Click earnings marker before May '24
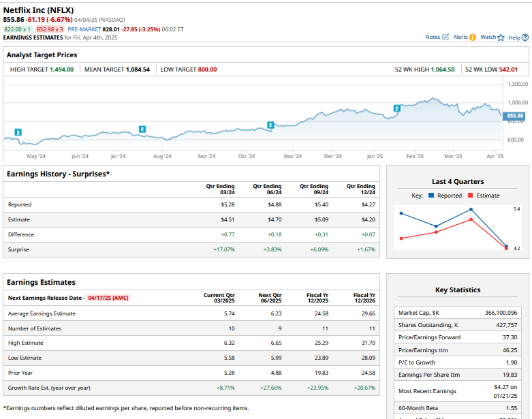The image size is (532, 419). [x=18, y=131]
